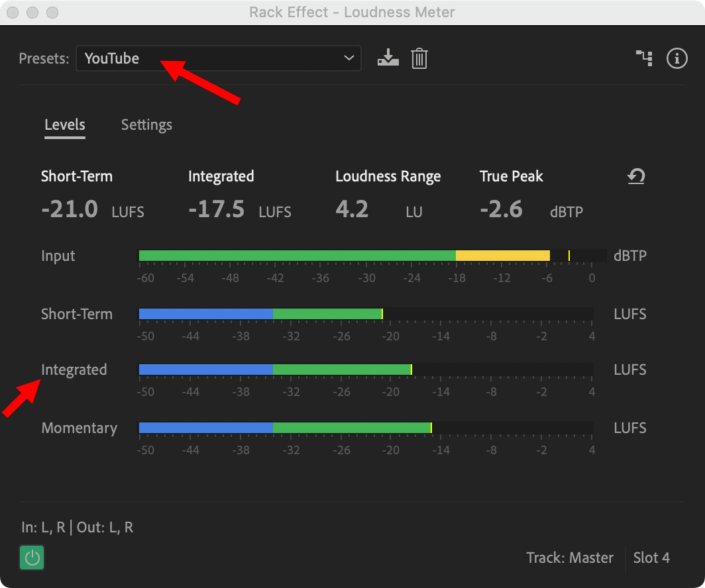
Task: Delete preset using the trash icon
Action: [419, 58]
